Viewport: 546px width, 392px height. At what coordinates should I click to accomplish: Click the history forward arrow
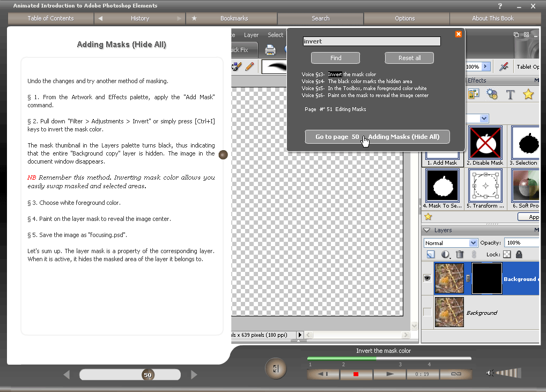click(179, 18)
